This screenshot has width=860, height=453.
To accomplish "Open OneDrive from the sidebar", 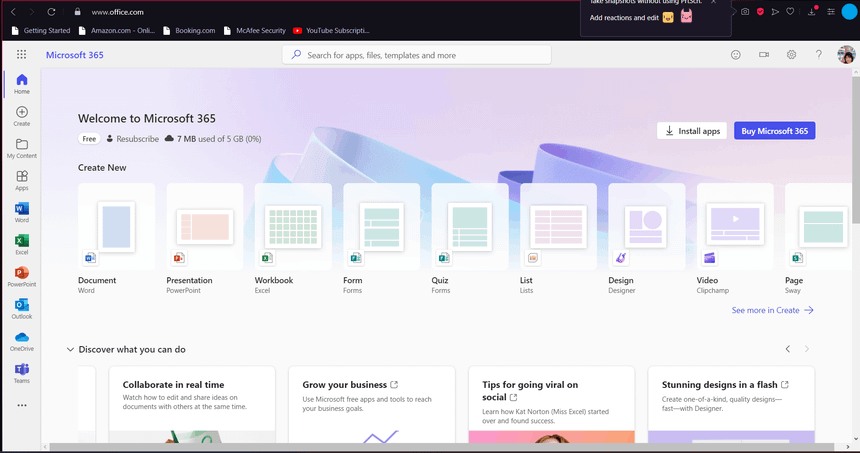I will point(21,341).
